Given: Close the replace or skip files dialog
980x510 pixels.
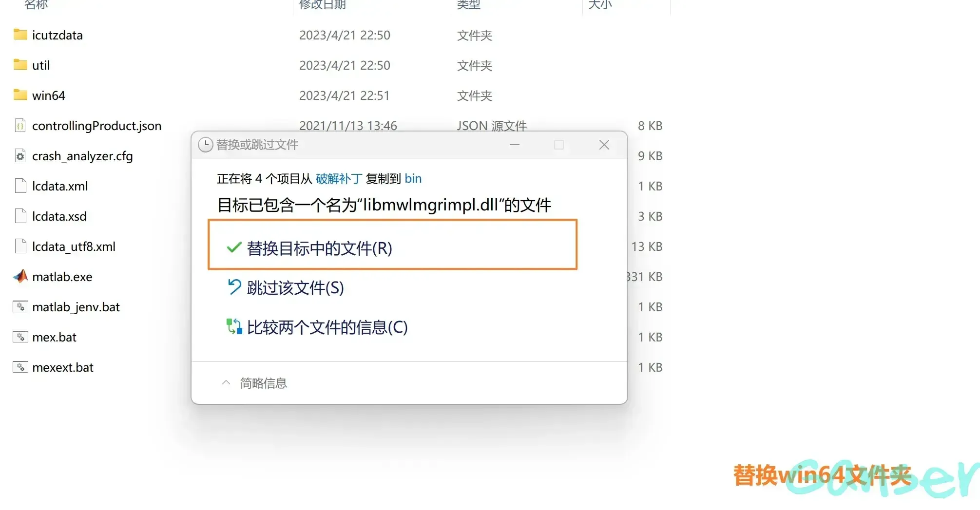Looking at the screenshot, I should point(604,145).
